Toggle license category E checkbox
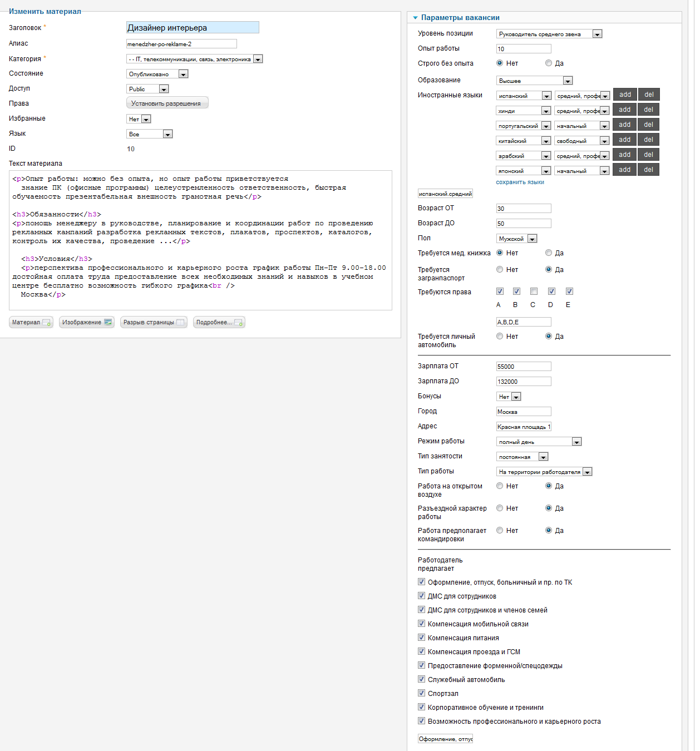Viewport: 700px width, 751px height. pos(569,291)
